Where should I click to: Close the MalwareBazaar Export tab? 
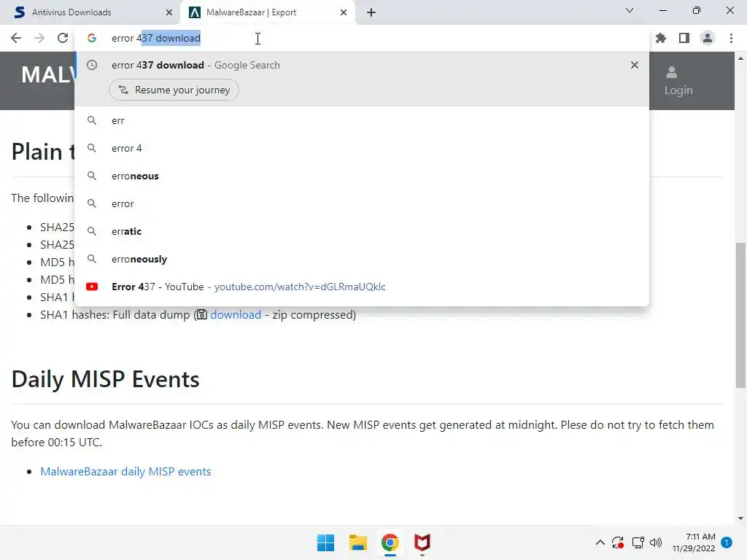344,12
